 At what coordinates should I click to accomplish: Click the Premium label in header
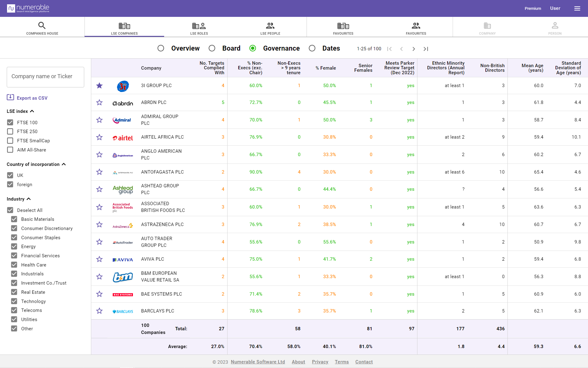533,8
